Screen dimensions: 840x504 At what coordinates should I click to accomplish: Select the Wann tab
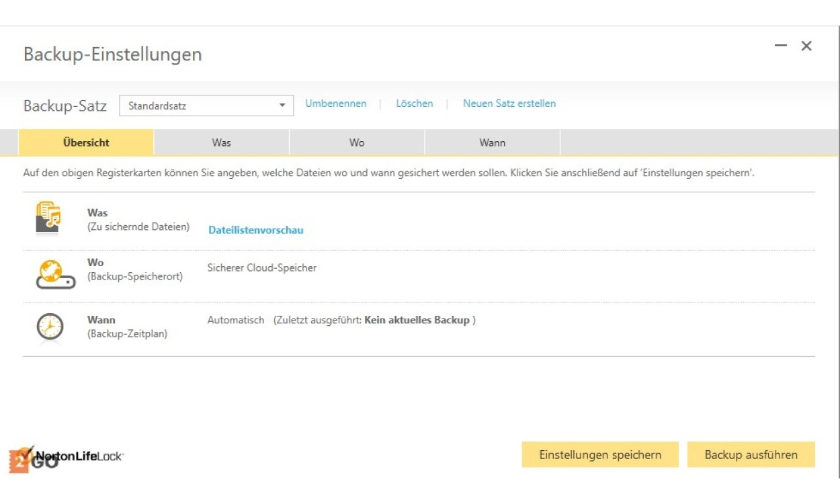tap(492, 142)
